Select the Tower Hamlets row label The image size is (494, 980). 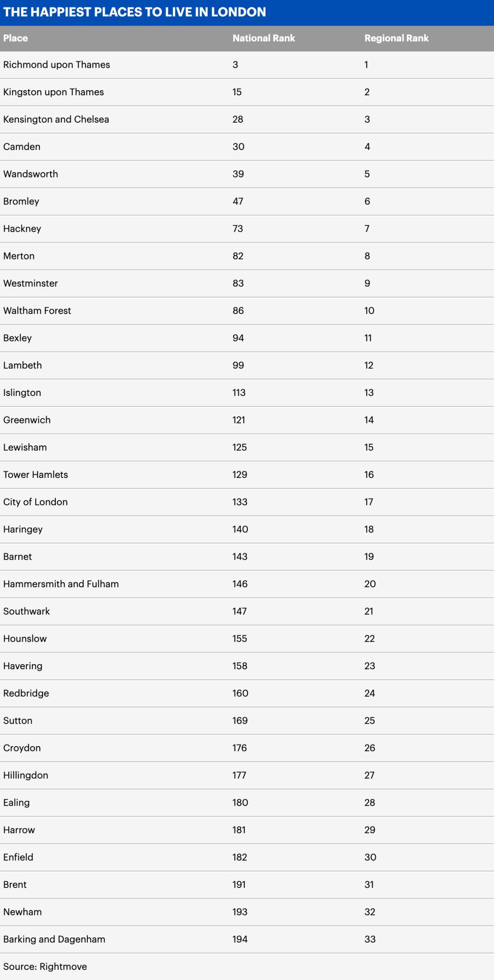click(x=36, y=475)
